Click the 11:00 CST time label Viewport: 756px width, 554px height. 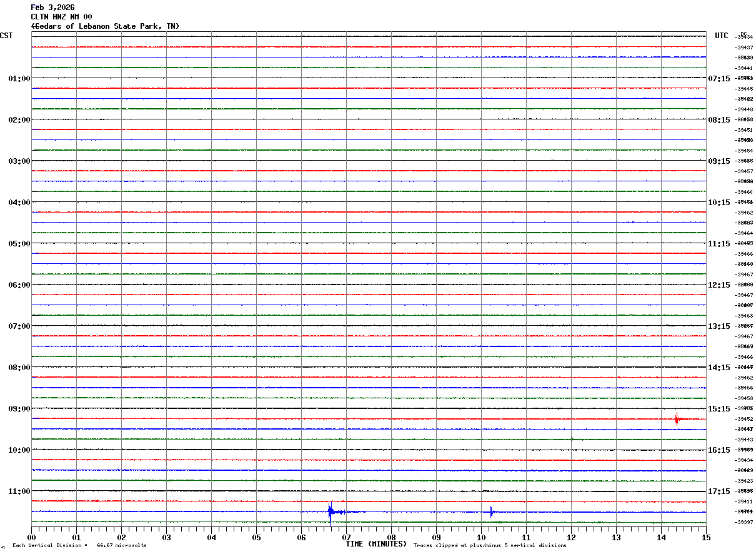(x=19, y=491)
